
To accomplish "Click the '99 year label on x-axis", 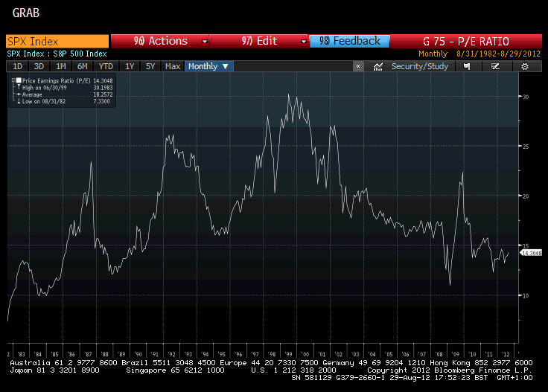I will (x=288, y=354).
